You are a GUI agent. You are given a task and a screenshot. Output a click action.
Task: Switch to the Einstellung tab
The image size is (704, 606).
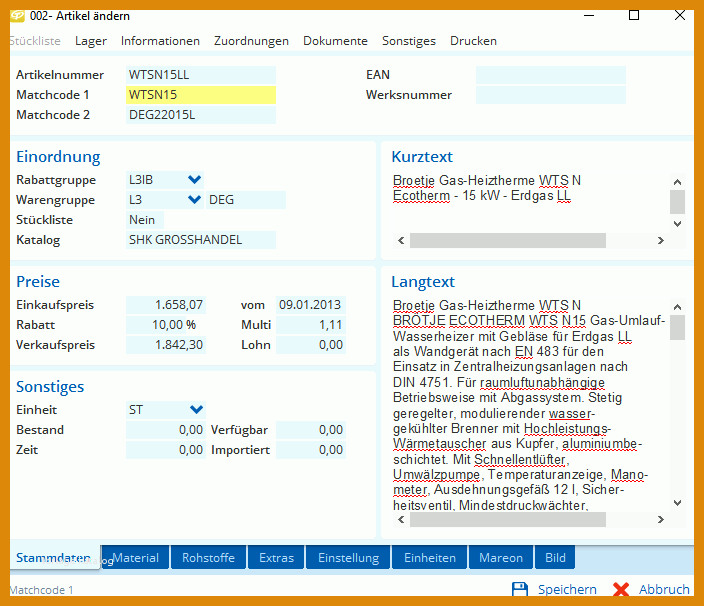[348, 558]
